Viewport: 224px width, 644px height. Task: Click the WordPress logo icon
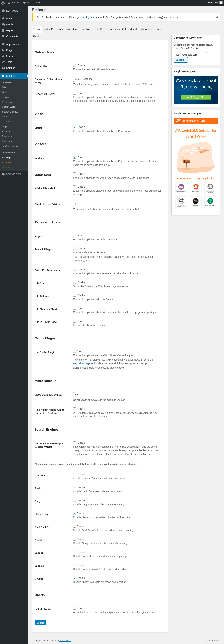click(x=3, y=3)
